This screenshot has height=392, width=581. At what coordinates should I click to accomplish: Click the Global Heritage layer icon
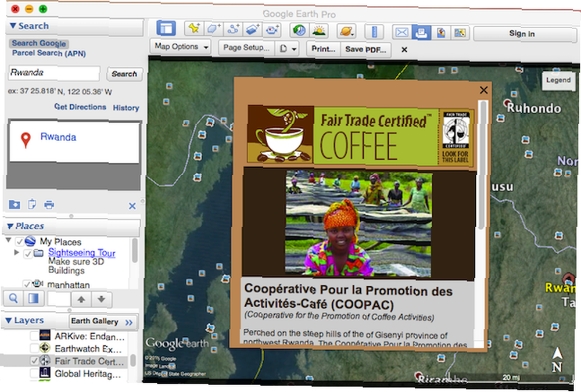pos(45,372)
